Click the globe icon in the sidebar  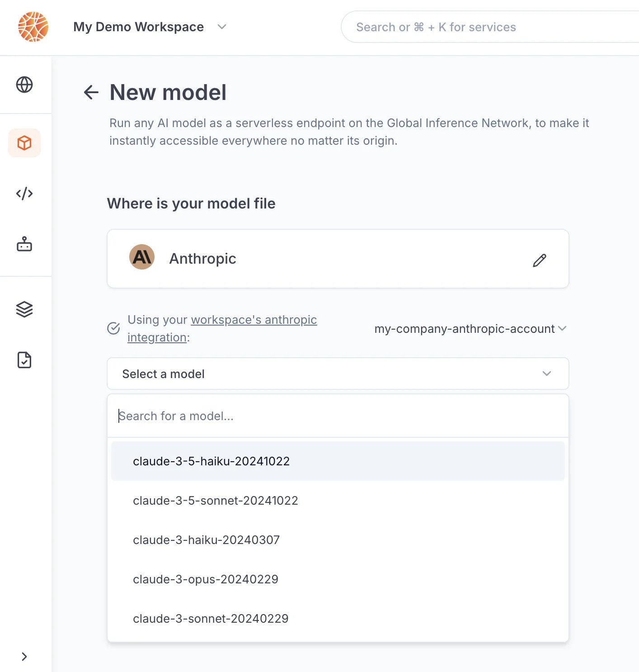point(24,85)
